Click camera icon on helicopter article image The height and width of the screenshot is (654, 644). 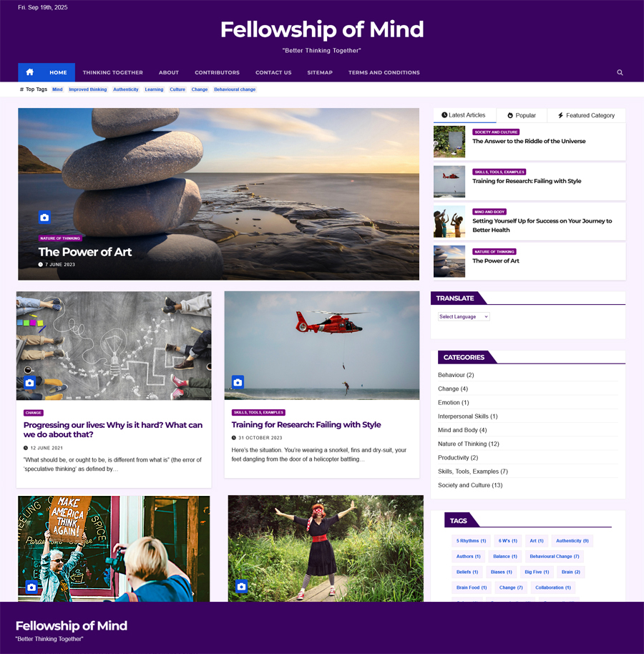click(238, 382)
